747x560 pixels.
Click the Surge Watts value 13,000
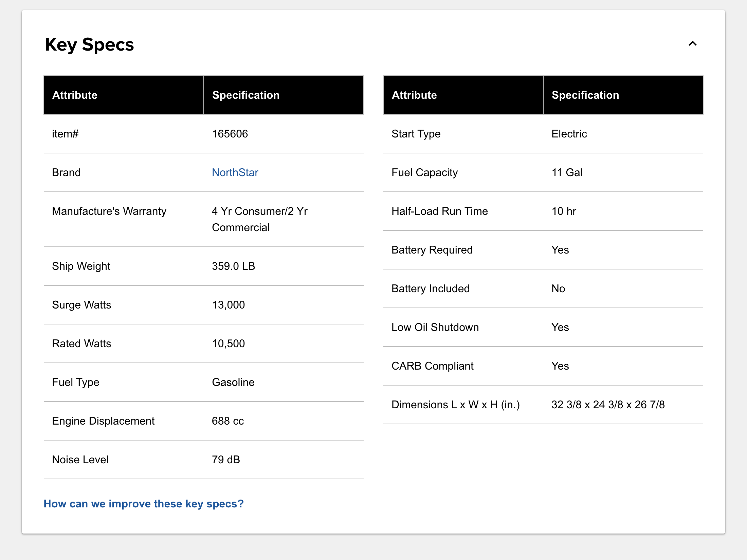[228, 305]
